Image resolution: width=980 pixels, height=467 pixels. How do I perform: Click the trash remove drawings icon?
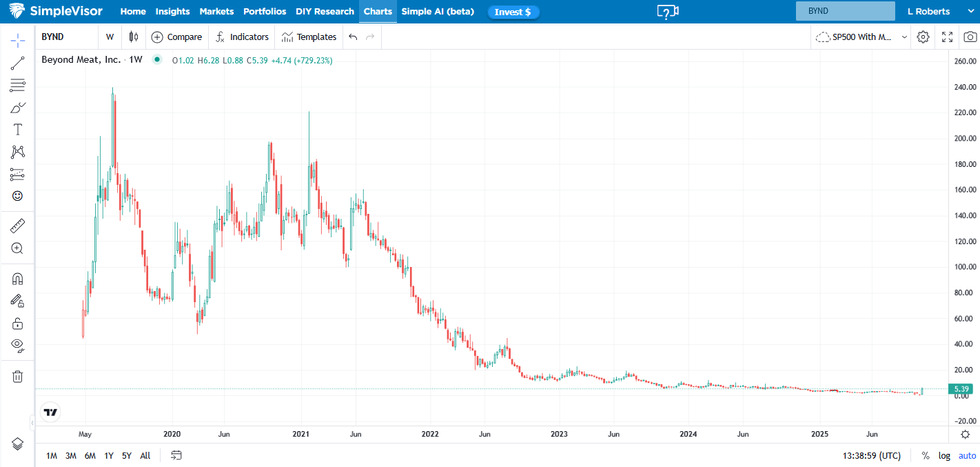[18, 376]
